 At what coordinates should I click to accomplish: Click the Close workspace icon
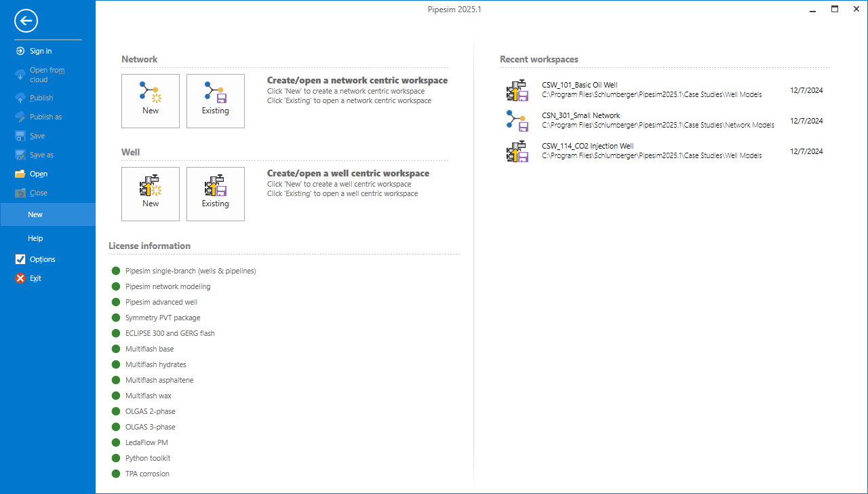coord(20,193)
